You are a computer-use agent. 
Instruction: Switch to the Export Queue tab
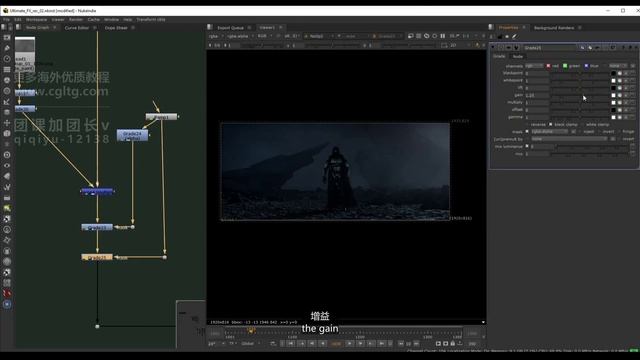pyautogui.click(x=230, y=28)
